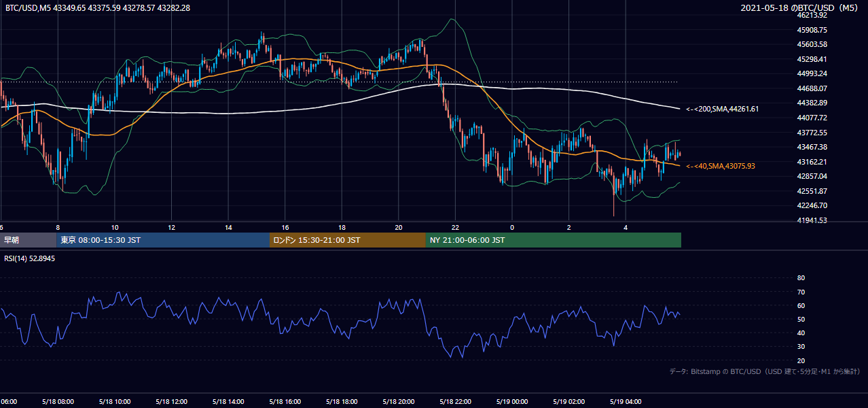Viewport: 868px width, 408px height.
Task: Pick RSI scale value 60
Action: pyautogui.click(x=801, y=305)
